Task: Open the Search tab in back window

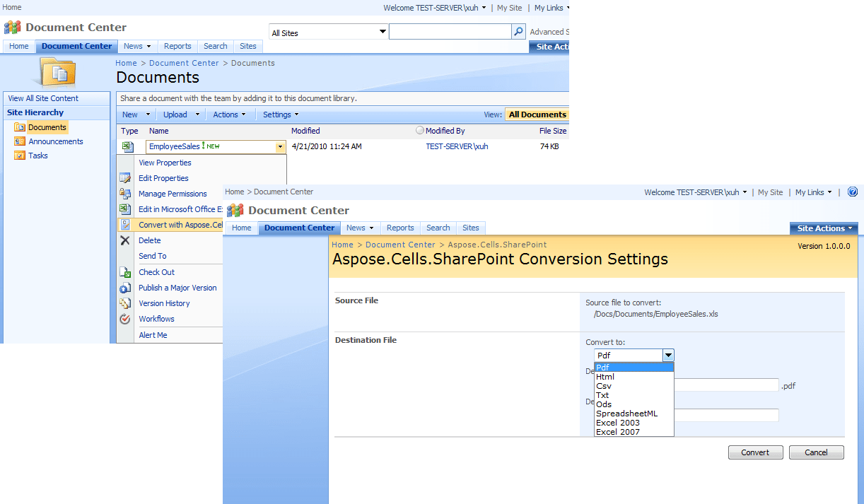Action: (216, 46)
